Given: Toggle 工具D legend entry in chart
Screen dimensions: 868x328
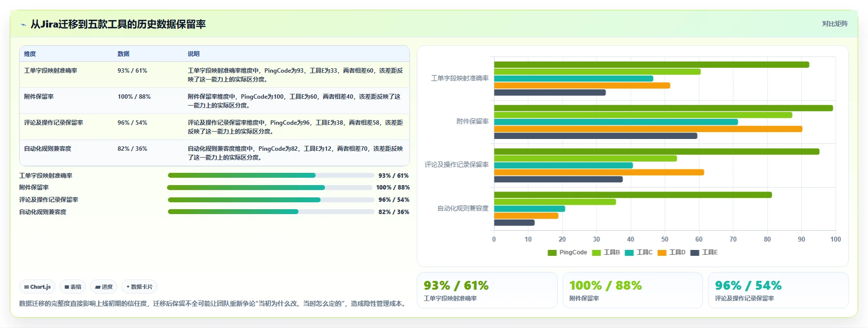Looking at the screenshot, I should coord(672,252).
